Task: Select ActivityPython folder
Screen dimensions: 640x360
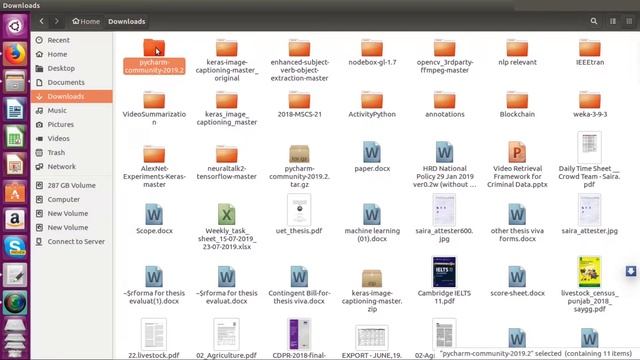Action: 372,104
